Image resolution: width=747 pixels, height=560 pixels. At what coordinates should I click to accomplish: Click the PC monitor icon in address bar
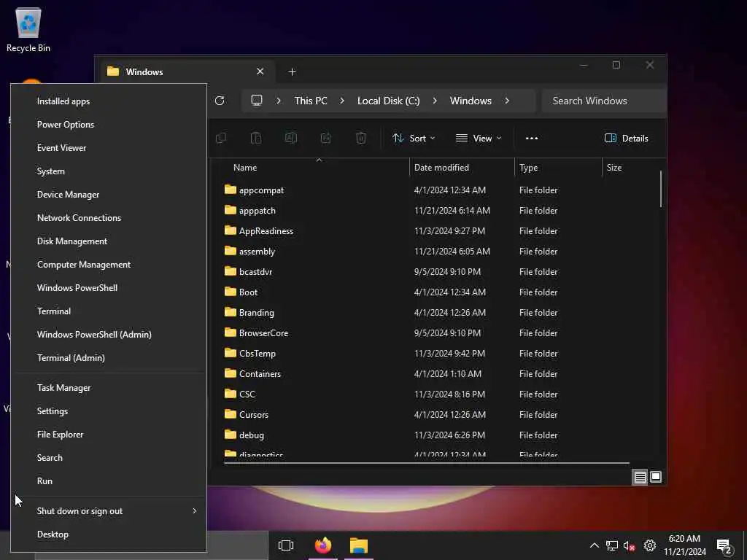257,101
